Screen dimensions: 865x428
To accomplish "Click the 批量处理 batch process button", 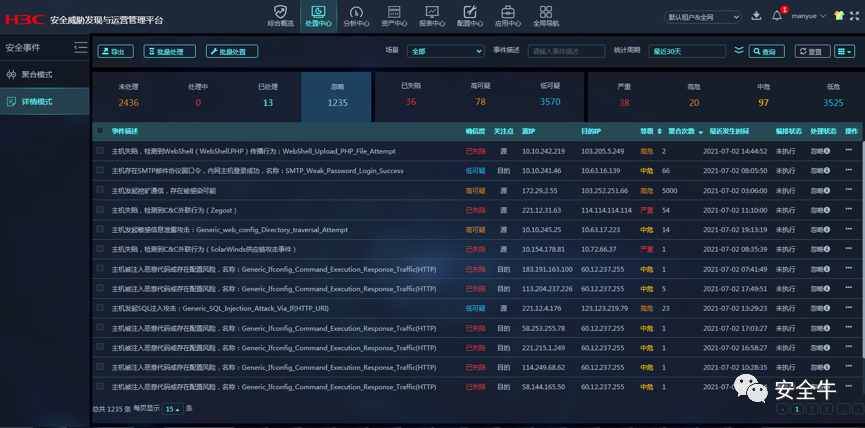I will pos(170,51).
